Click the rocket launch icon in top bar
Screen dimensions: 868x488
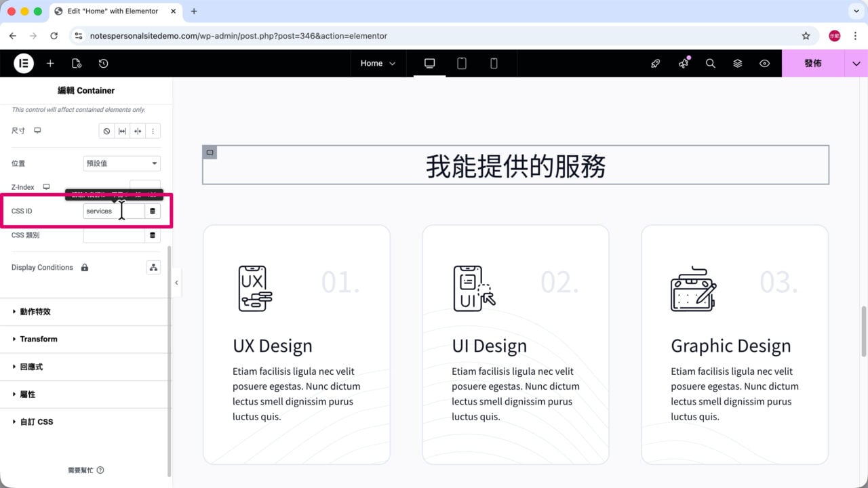click(655, 63)
